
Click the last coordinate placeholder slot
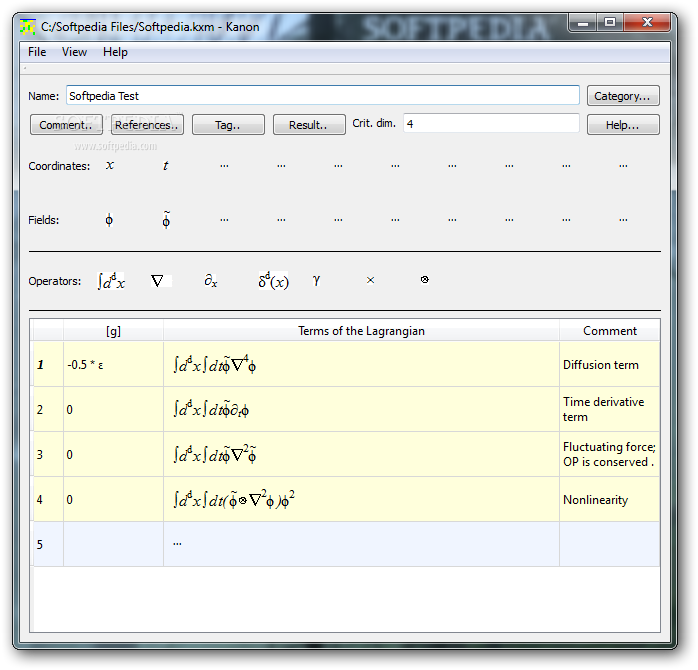pos(623,166)
